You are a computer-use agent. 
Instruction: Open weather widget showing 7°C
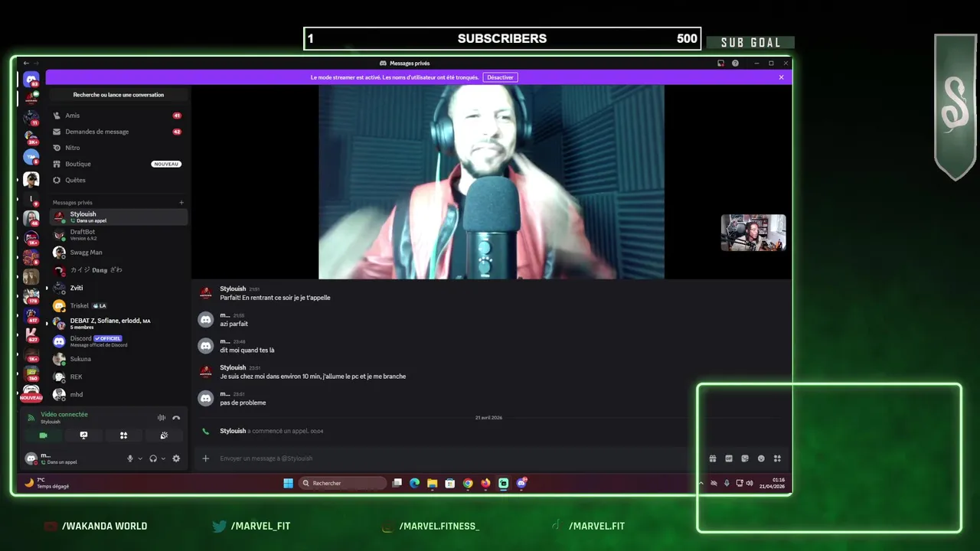pyautogui.click(x=46, y=483)
